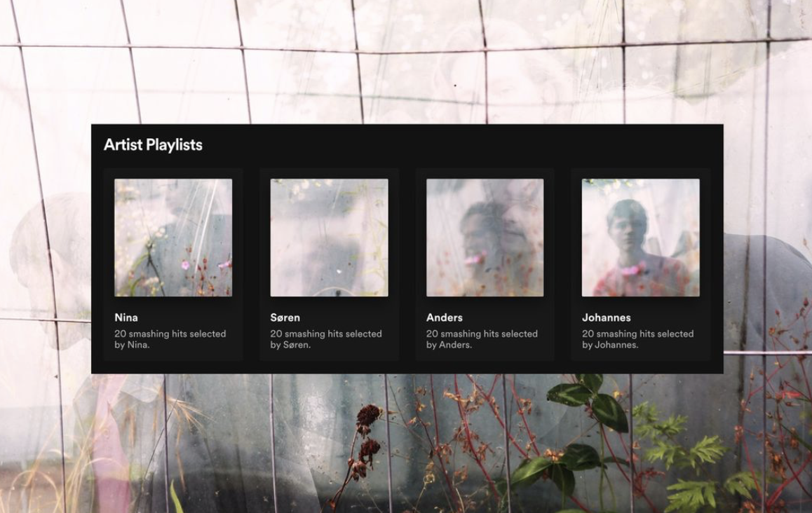Click the empty area right of the Artist Playlists heading
The width and height of the screenshot is (812, 513).
click(461, 145)
